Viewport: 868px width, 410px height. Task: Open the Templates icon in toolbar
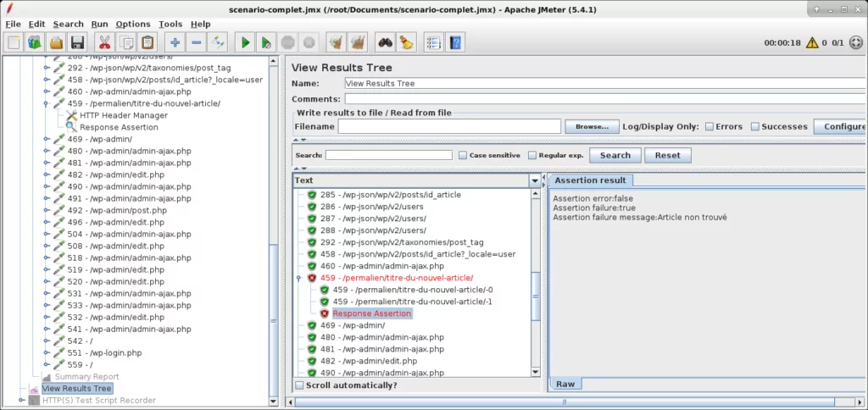pyautogui.click(x=35, y=42)
